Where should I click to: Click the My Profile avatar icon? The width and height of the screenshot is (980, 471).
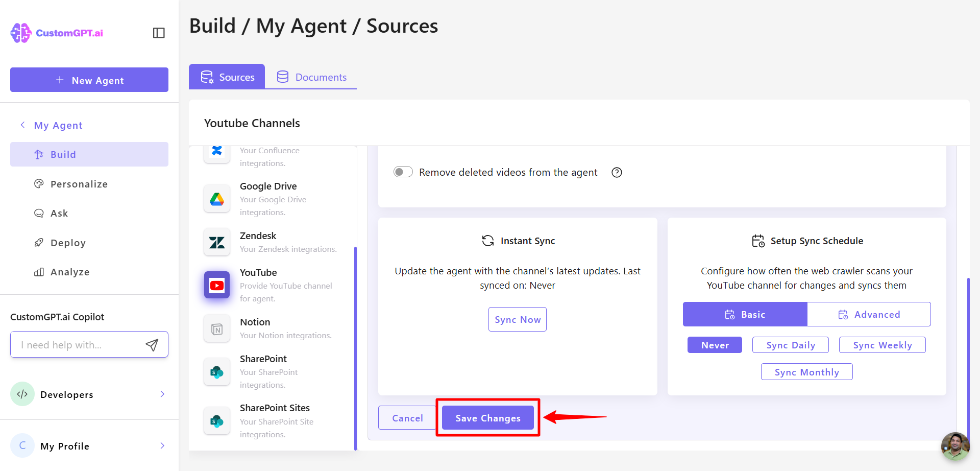tap(22, 445)
